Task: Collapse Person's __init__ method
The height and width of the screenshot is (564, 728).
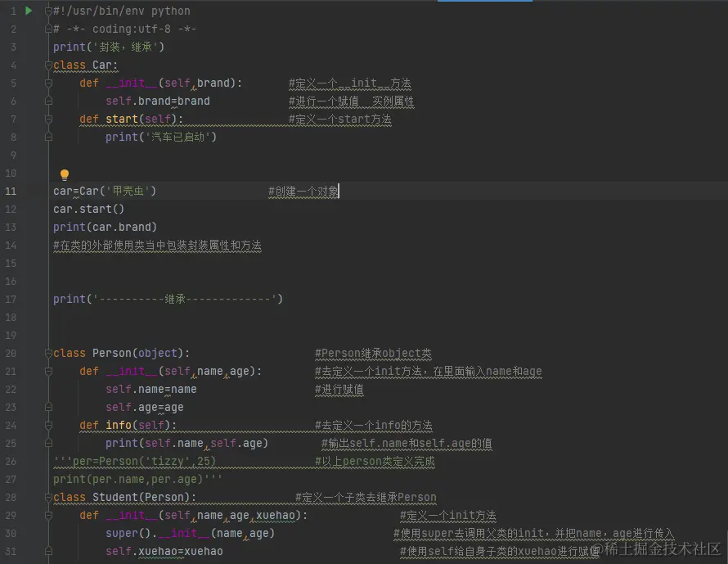Action: click(x=47, y=371)
